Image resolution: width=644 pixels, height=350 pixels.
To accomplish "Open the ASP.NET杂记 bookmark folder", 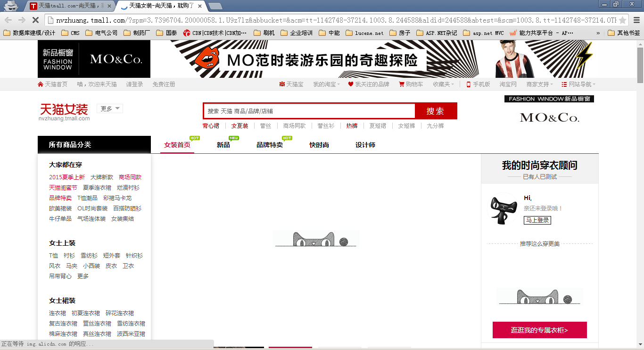I will point(437,33).
